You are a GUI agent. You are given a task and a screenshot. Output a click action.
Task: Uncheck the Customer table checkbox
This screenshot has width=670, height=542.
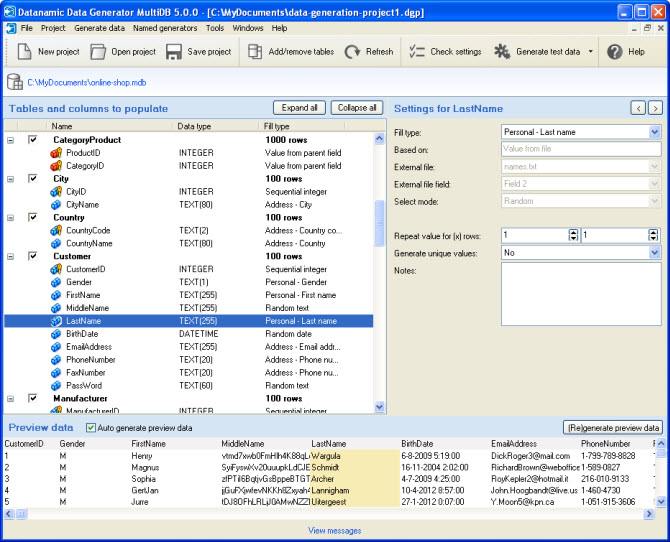coord(32,256)
